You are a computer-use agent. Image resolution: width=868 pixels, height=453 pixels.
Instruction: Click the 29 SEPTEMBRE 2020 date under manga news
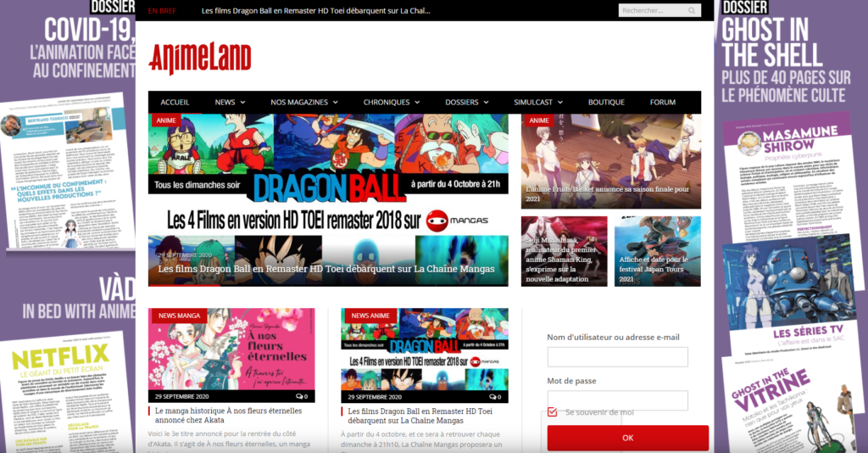click(181, 396)
